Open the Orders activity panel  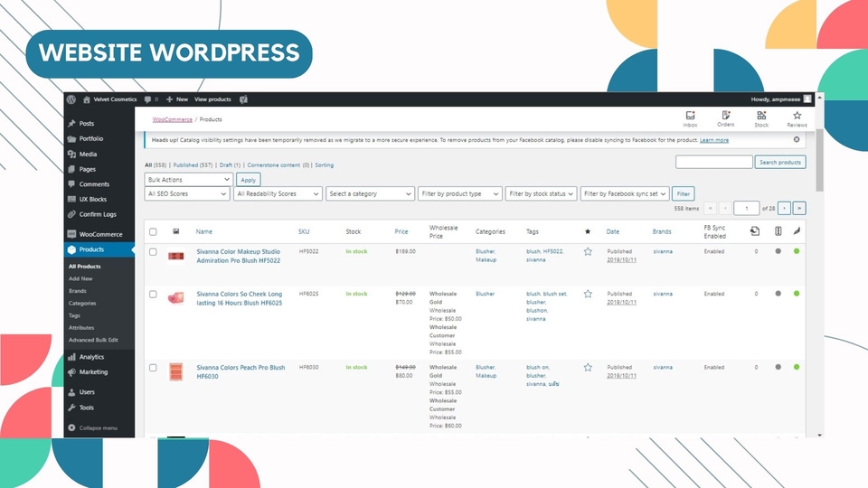coord(726,119)
